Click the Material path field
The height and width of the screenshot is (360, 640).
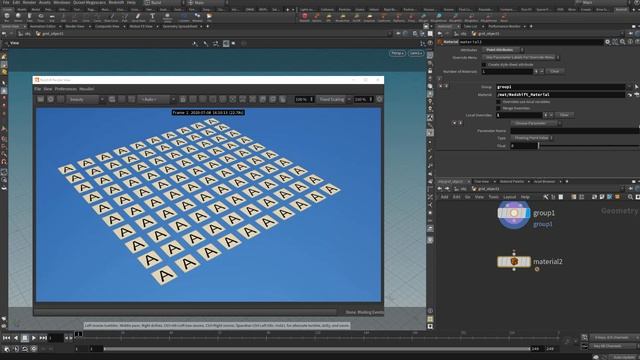(x=560, y=94)
